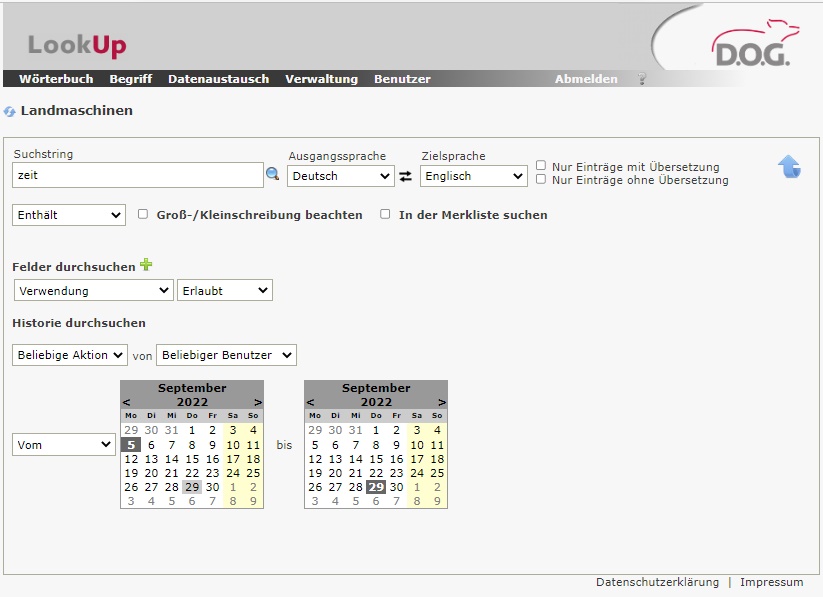
Task: Add a search field with the green plus
Action: coord(146,265)
